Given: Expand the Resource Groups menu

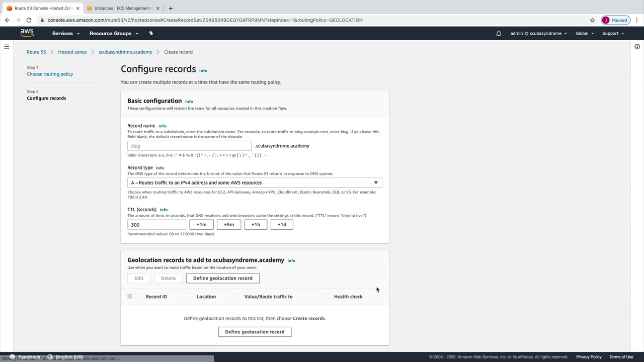Looking at the screenshot, I should click(x=114, y=33).
